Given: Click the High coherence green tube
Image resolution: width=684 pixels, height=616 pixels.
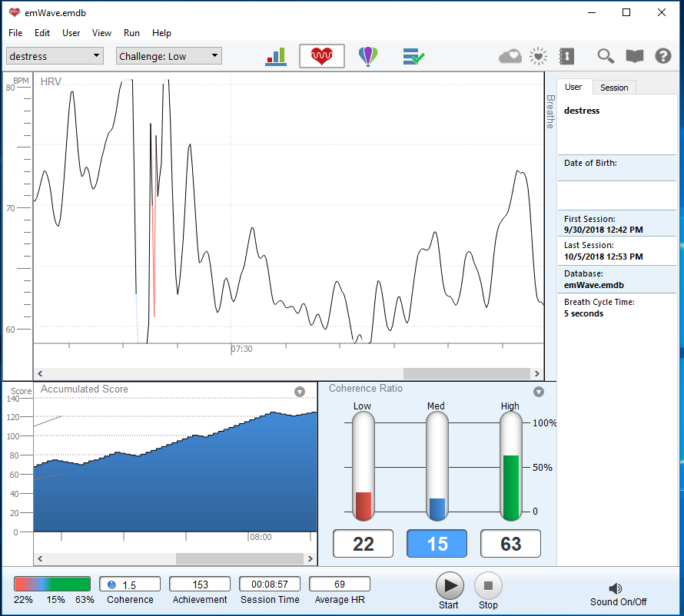Looking at the screenshot, I should pyautogui.click(x=511, y=466).
